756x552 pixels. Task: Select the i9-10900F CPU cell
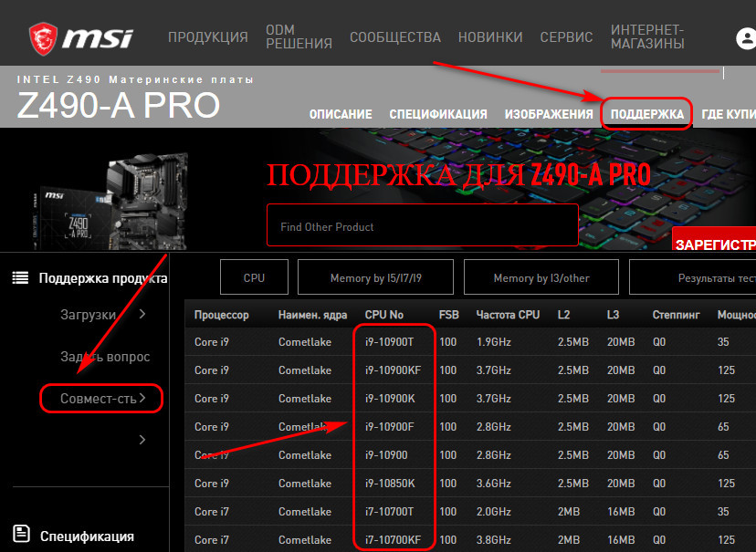(x=389, y=427)
